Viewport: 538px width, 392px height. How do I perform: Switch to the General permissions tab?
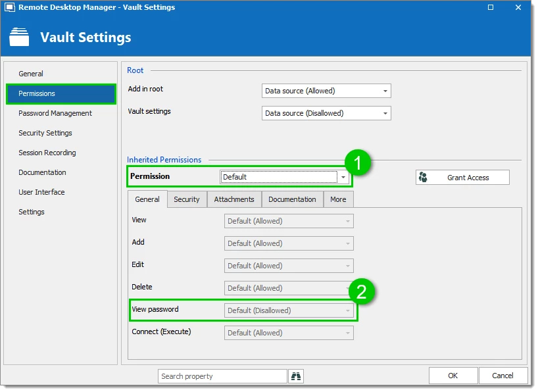click(147, 199)
